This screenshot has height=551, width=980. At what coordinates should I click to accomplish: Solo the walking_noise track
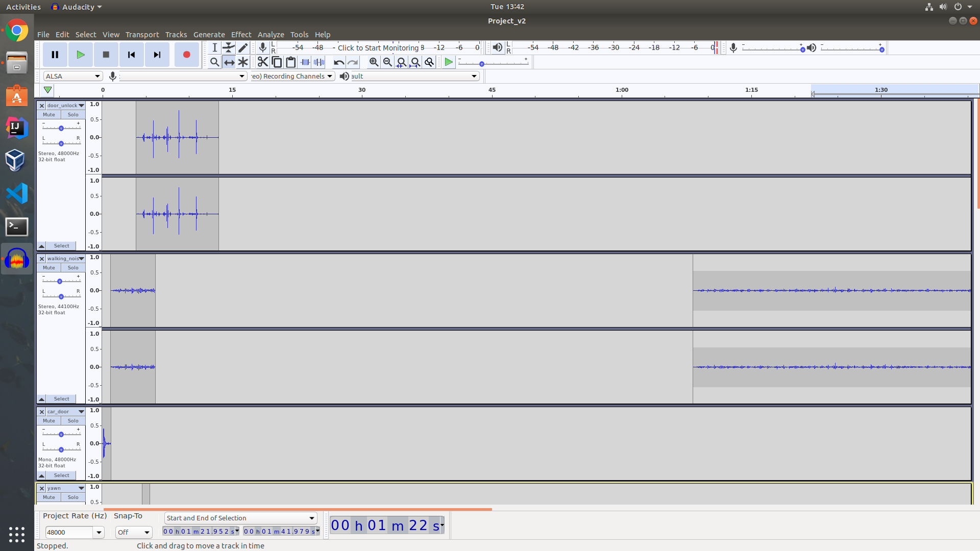[73, 268]
